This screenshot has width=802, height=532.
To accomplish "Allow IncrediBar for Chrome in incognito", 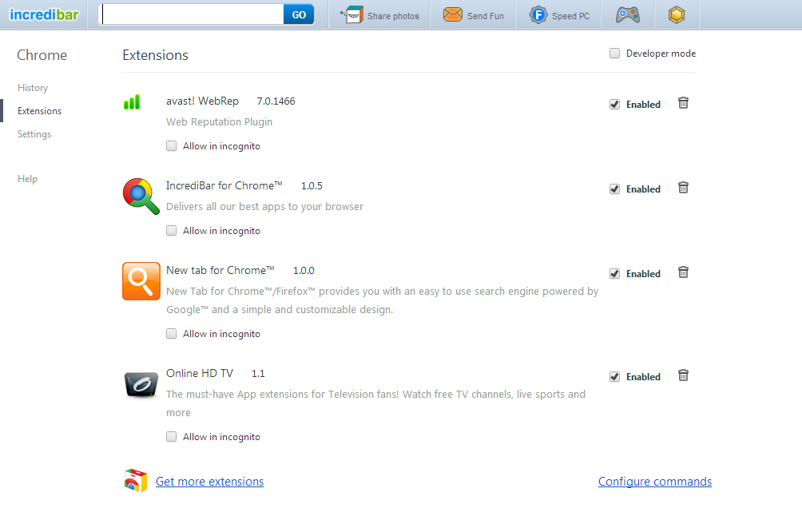I will point(172,231).
